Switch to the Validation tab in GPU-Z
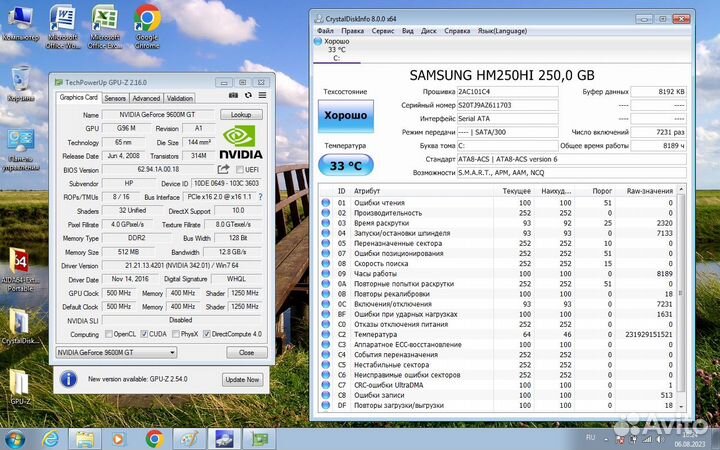 [180, 98]
